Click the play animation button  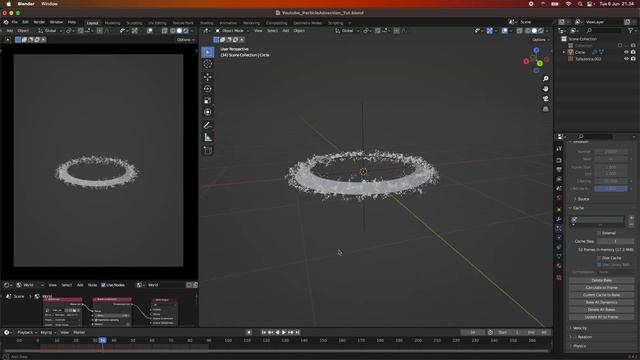[x=284, y=332]
